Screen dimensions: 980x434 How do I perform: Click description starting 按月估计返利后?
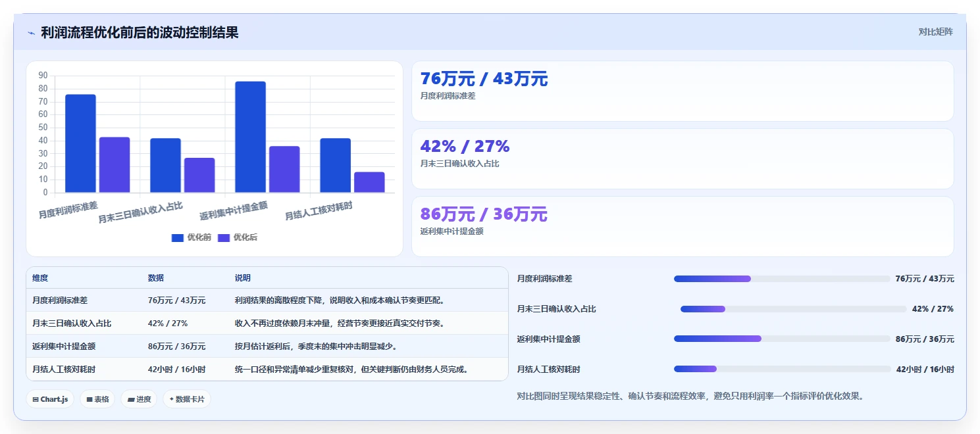[x=316, y=347]
